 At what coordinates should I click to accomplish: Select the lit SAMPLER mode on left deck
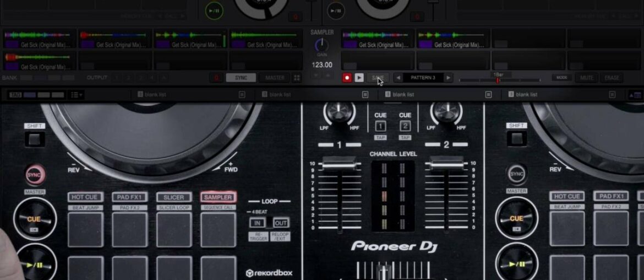pyautogui.click(x=219, y=197)
